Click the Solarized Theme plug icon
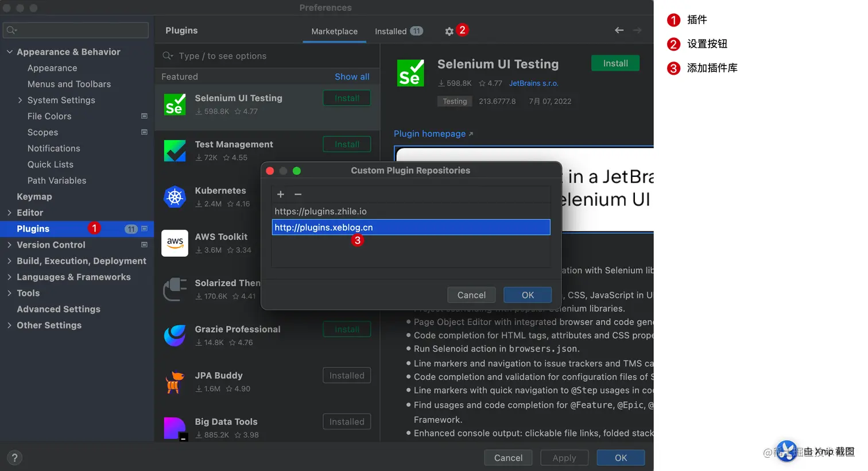 click(175, 289)
